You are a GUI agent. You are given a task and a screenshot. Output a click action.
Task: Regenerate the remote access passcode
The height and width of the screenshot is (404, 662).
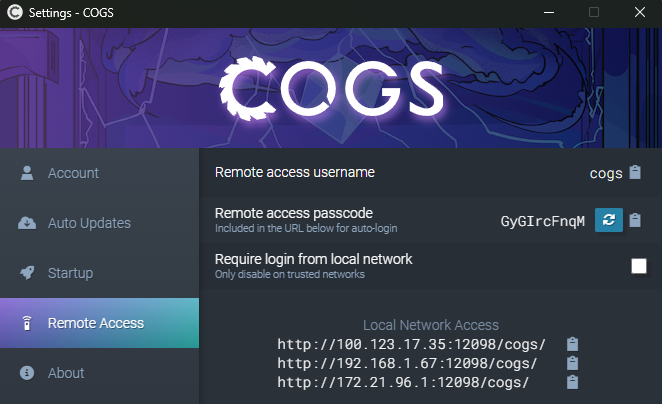608,220
